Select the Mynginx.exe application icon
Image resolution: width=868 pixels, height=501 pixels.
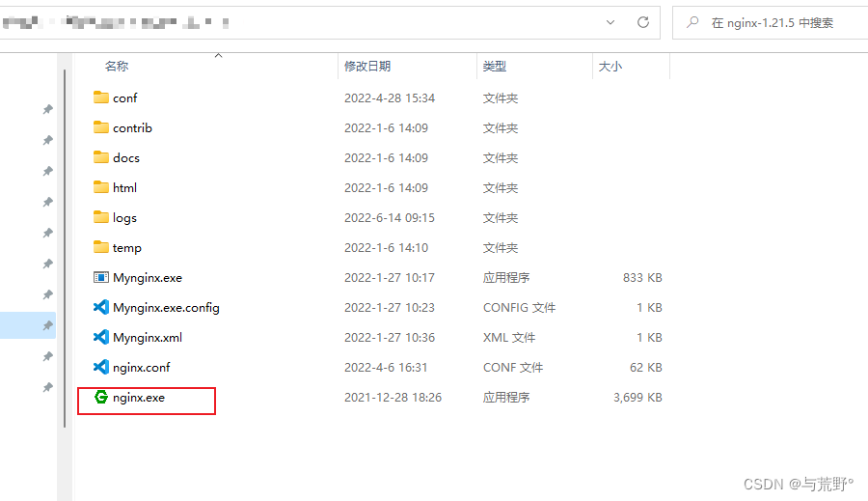point(101,278)
